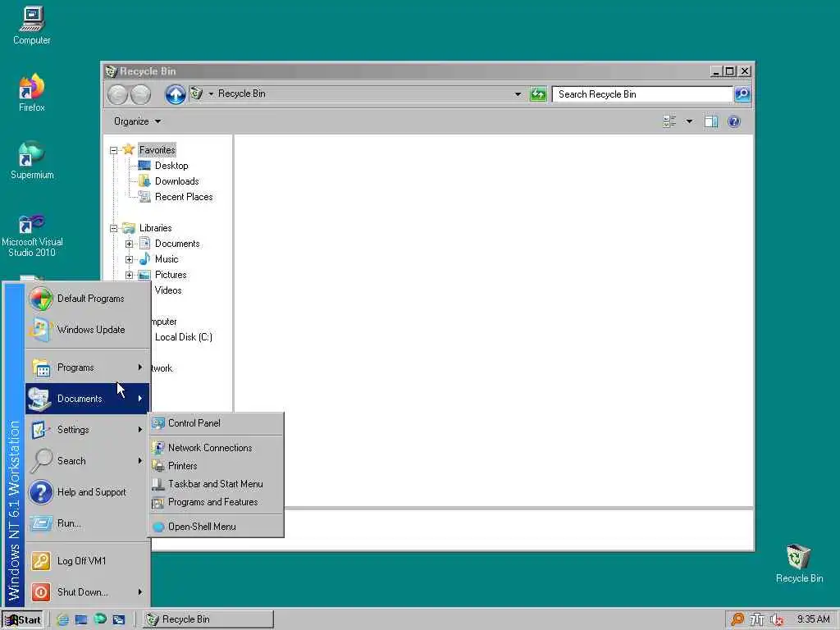Expand the Shut Down submenu arrow

pyautogui.click(x=139, y=592)
